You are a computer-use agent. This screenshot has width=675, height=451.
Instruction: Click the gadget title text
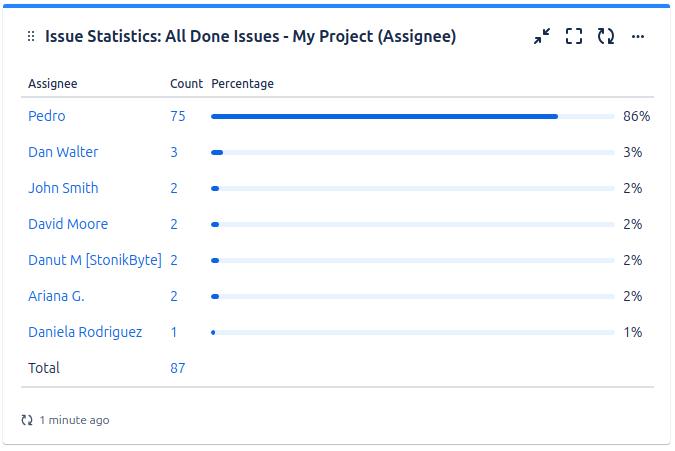[x=250, y=37]
